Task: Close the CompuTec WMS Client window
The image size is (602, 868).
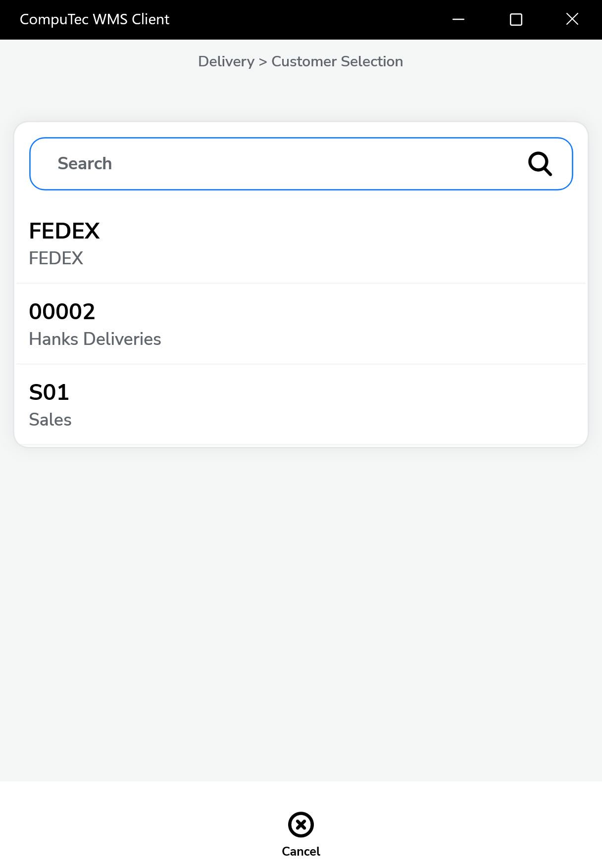Action: click(572, 19)
